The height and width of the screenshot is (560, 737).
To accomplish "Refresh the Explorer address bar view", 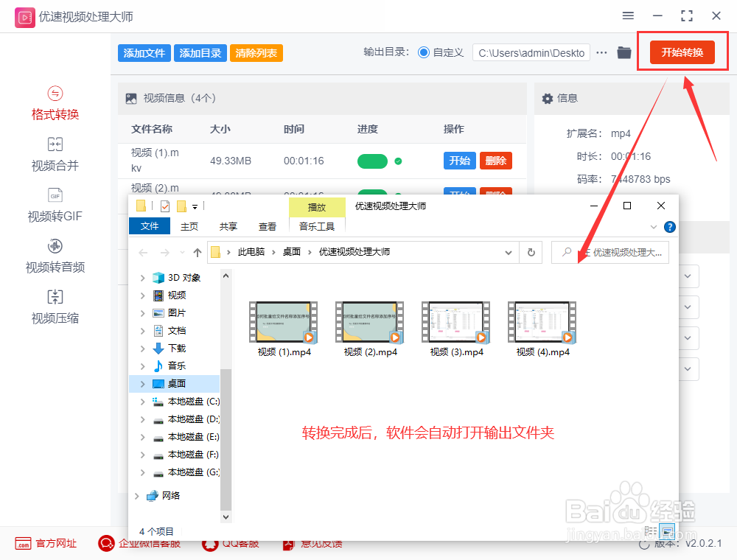I will coord(531,252).
